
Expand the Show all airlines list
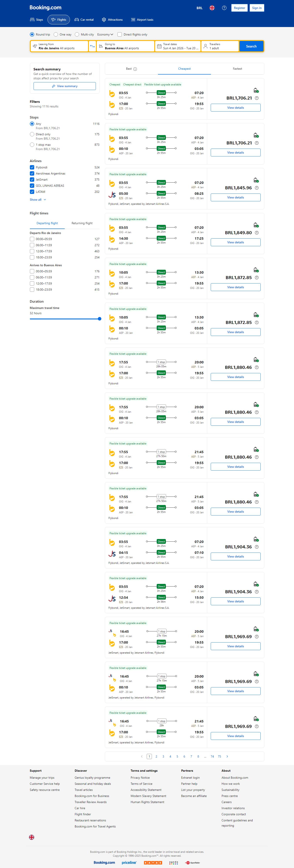pos(38,200)
